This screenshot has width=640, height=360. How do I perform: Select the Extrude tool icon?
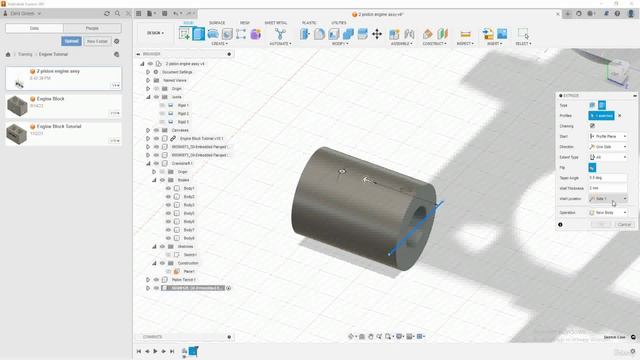click(x=198, y=34)
